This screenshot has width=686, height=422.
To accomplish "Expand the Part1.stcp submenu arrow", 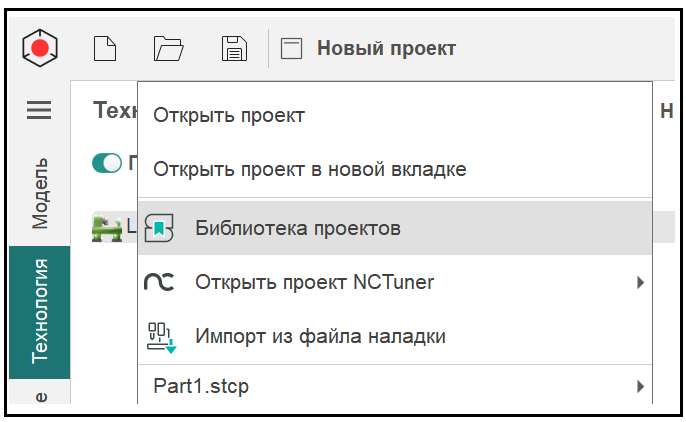I will pyautogui.click(x=640, y=386).
